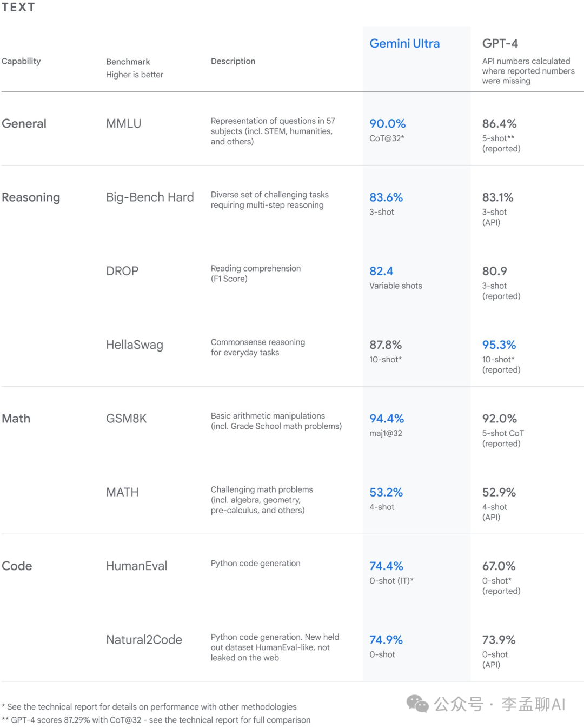Click the DROP benchmark name
This screenshot has width=584, height=728.
tap(122, 271)
